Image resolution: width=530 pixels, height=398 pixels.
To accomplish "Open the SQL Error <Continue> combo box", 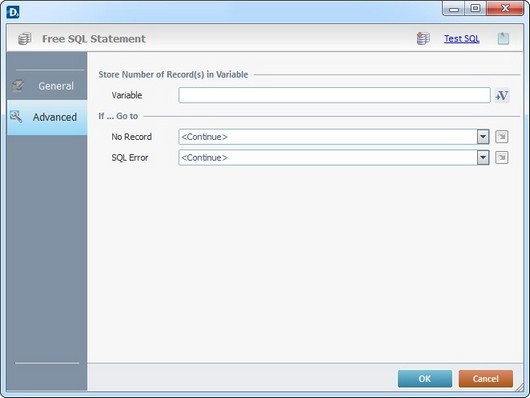I will [x=334, y=158].
